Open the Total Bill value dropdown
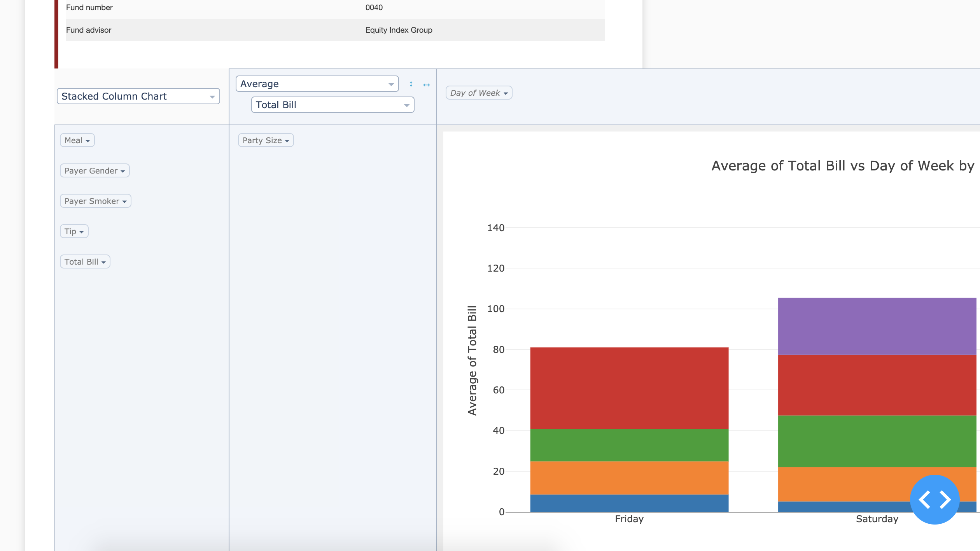Screen dimensions: 980x551 (332, 104)
